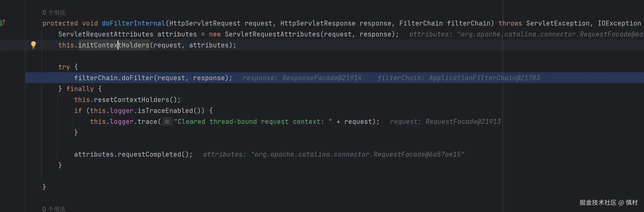This screenshot has width=644, height=212.
Task: Click IOException in the throws clause
Action: click(x=619, y=24)
